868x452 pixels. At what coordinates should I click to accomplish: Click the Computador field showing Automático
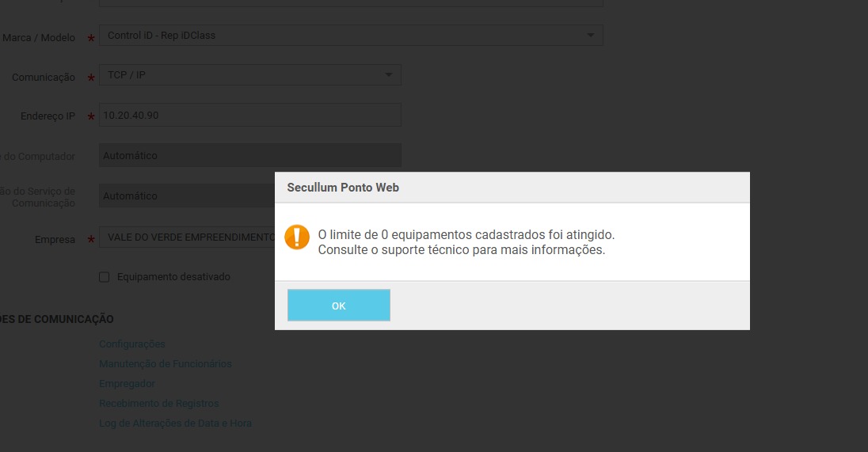coord(249,156)
